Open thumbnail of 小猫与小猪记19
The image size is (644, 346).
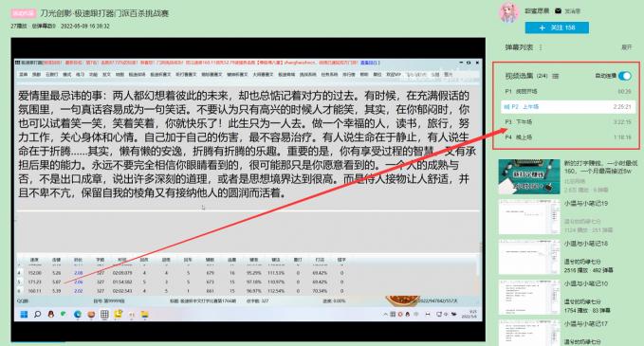pos(529,217)
